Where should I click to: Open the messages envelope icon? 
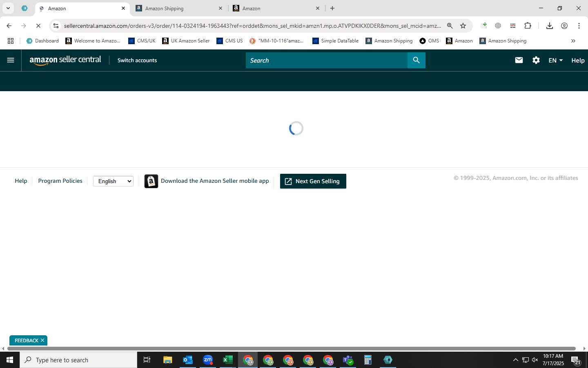pos(519,60)
